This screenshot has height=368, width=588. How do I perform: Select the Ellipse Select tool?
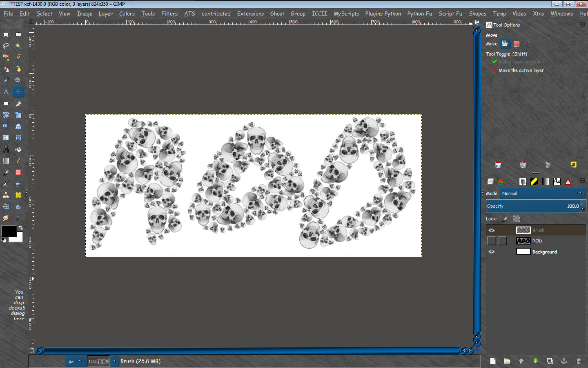coord(18,35)
